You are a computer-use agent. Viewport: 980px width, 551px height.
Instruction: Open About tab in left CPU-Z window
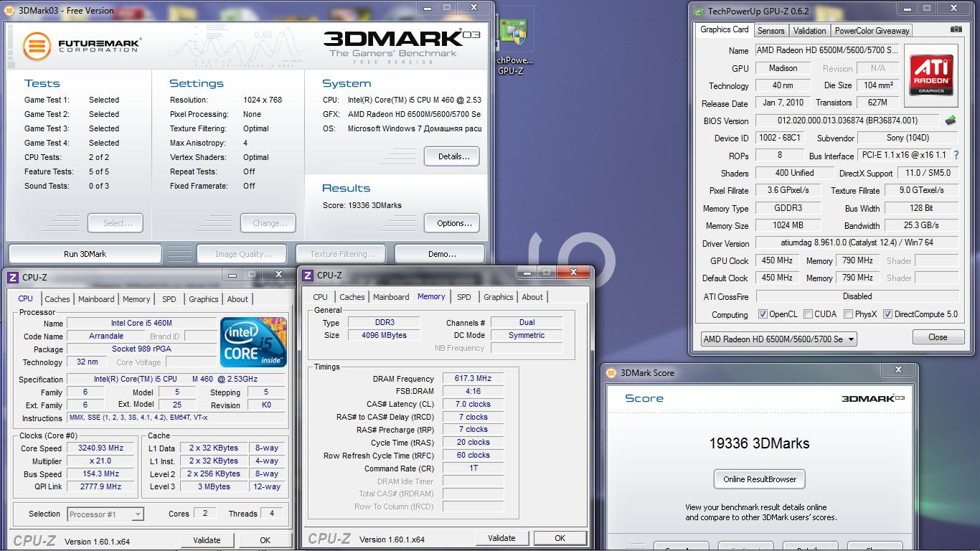click(x=237, y=299)
